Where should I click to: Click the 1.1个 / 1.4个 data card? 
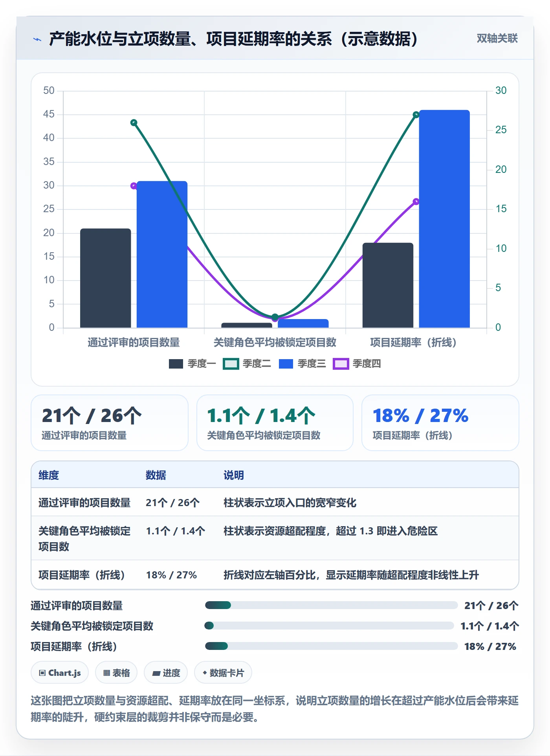point(275,423)
